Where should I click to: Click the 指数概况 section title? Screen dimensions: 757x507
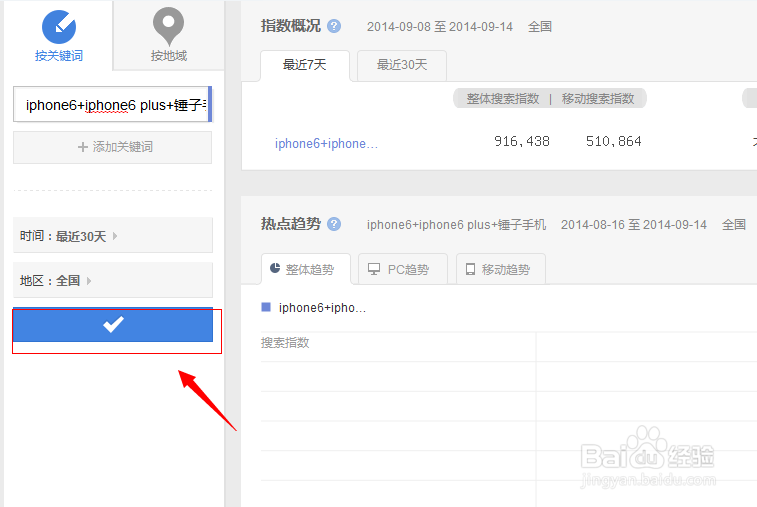point(291,26)
